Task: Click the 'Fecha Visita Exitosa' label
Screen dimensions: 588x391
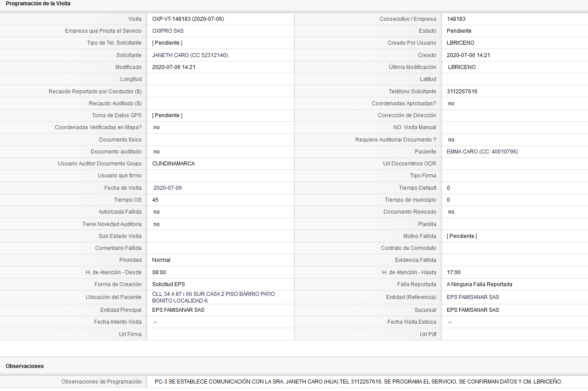Action: point(412,322)
